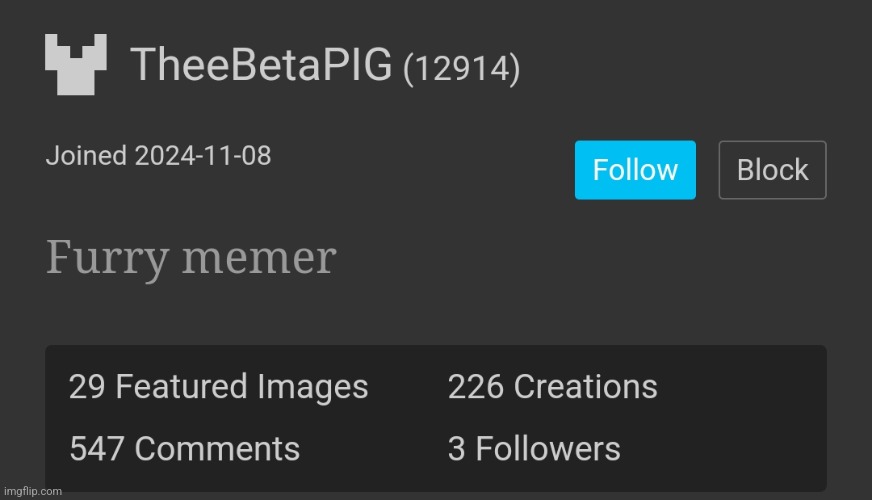Block this user with the Block button
Screen dimensions: 872x500
[x=772, y=170]
